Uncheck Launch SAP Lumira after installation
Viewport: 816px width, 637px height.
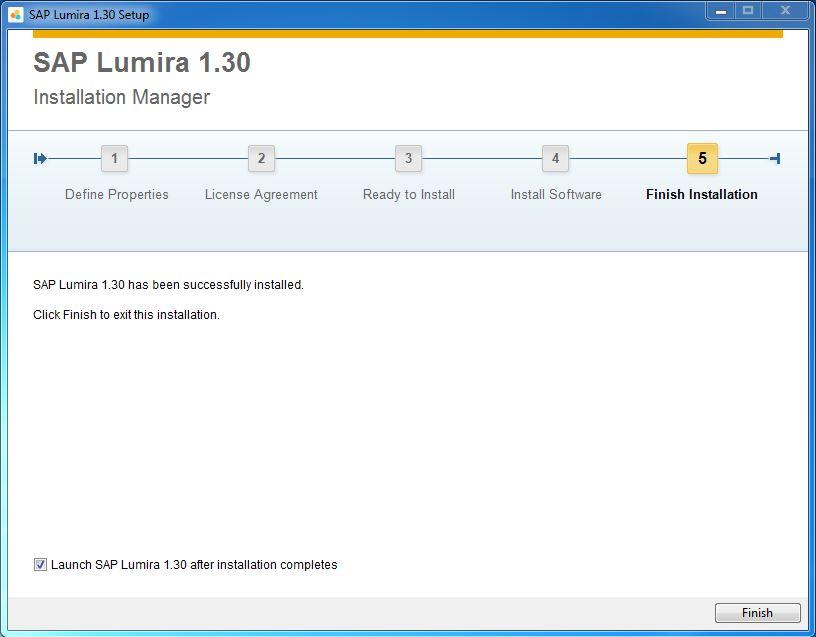point(40,565)
